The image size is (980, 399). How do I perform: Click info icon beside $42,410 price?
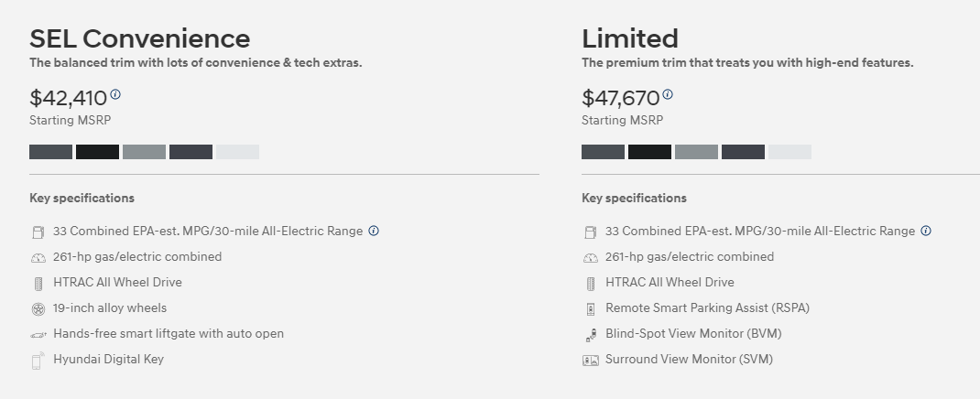click(115, 94)
